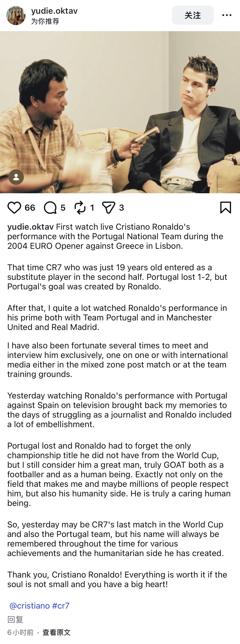Image resolution: width=240 pixels, height=644 pixels.
Task: Tap the 为你推荐 label
Action: pyautogui.click(x=45, y=21)
